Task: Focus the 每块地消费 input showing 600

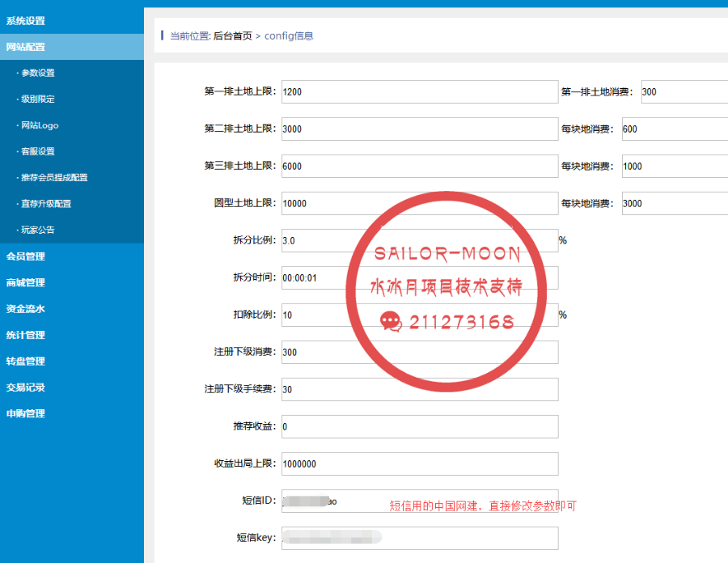Action: point(675,129)
